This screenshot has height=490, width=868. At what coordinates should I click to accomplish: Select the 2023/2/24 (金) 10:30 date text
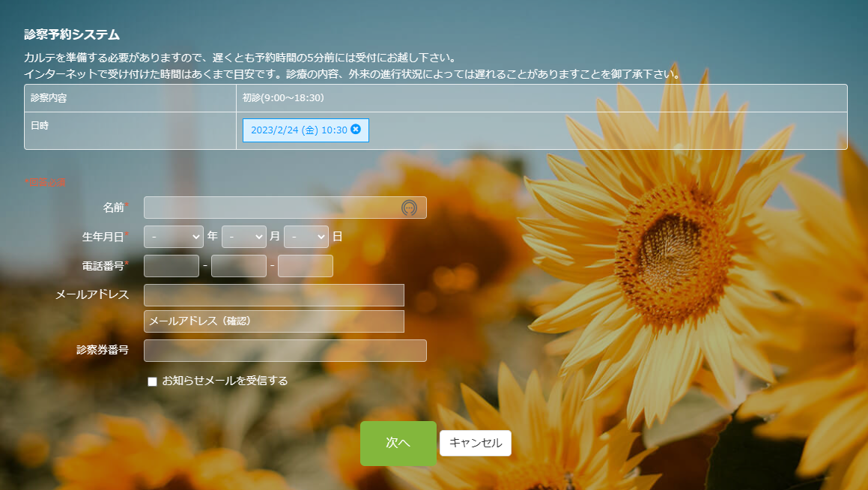point(299,130)
